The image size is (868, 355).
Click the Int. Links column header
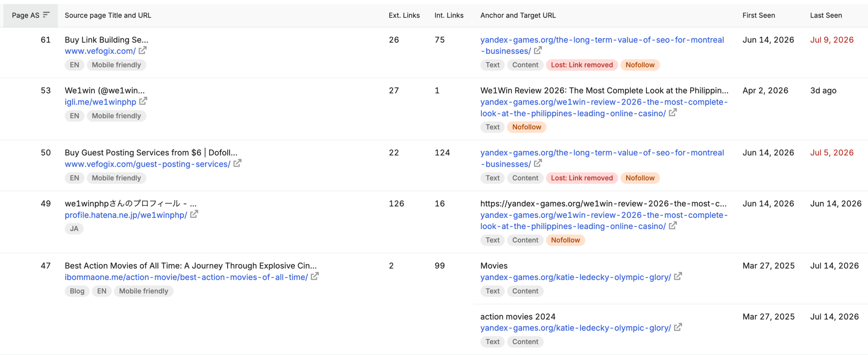449,15
